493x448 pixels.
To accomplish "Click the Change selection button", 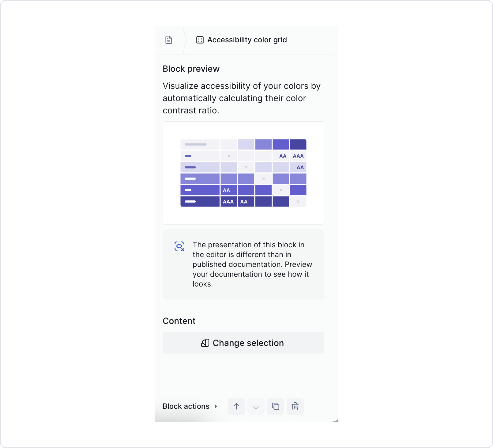I will (243, 343).
